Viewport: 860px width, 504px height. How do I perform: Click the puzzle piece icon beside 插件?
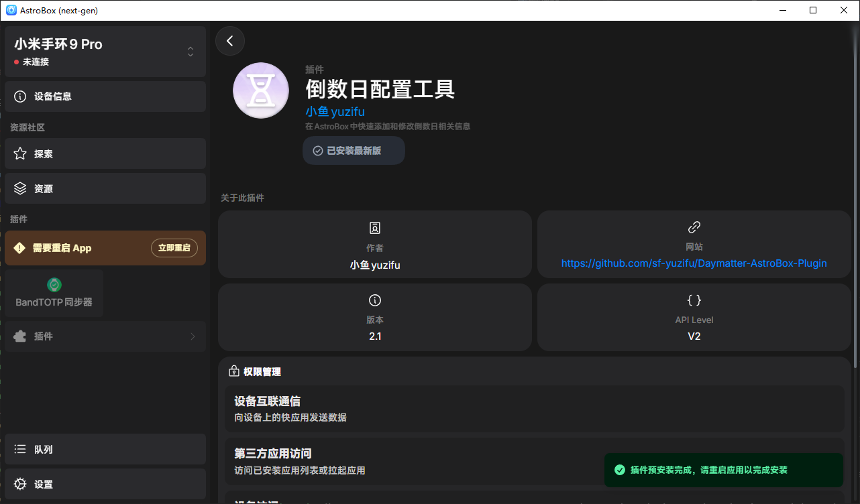(x=20, y=336)
